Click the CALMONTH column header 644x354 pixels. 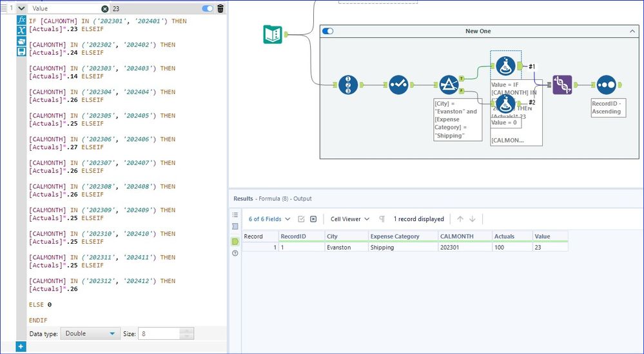[x=465, y=236]
